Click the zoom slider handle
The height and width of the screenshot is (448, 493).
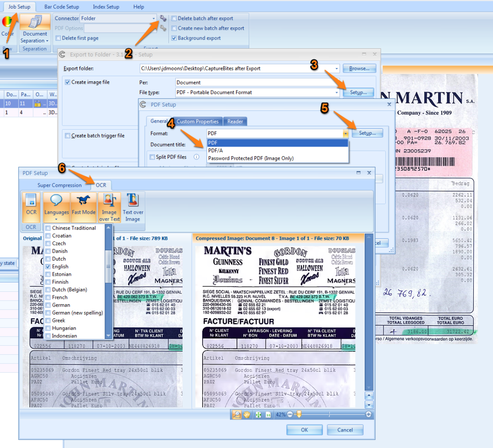coord(299,414)
